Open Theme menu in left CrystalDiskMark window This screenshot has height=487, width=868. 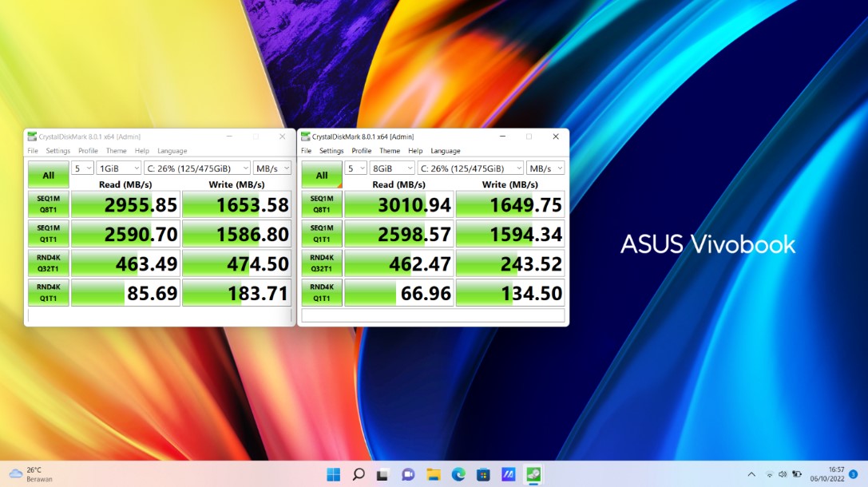[x=117, y=151]
